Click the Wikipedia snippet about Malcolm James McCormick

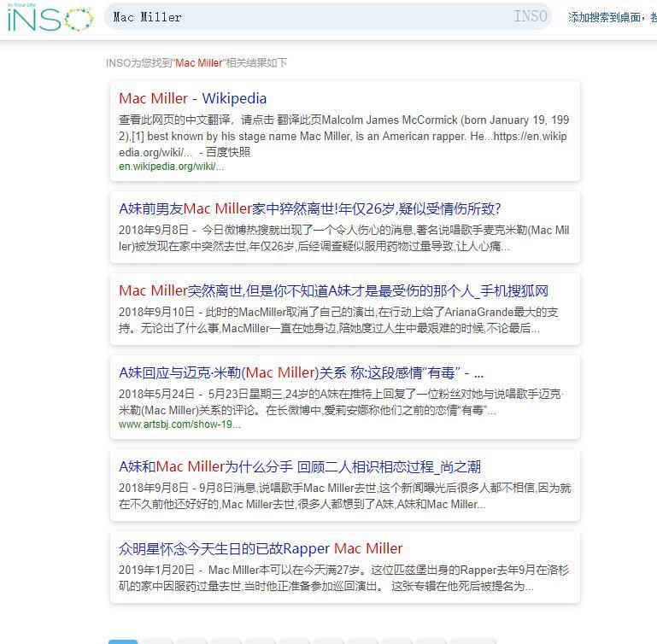point(343,136)
